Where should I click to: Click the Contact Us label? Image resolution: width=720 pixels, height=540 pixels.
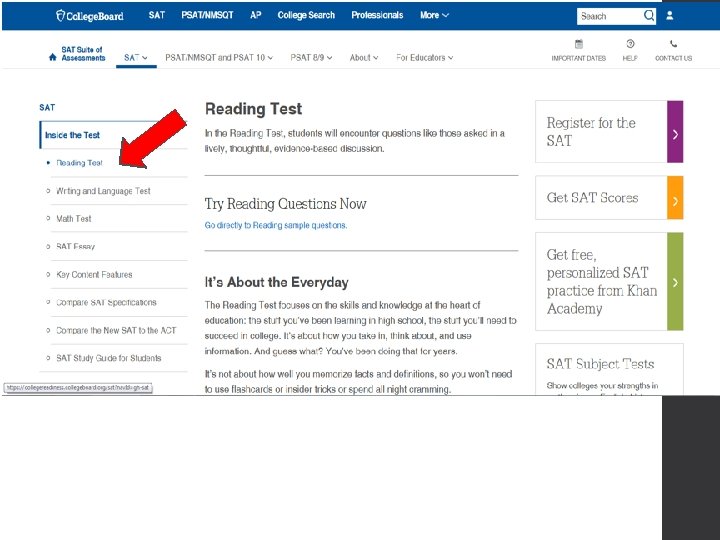(x=673, y=58)
